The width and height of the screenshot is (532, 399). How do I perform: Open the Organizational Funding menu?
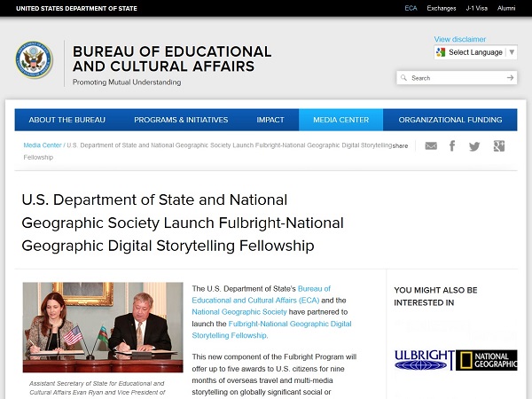[x=450, y=120]
